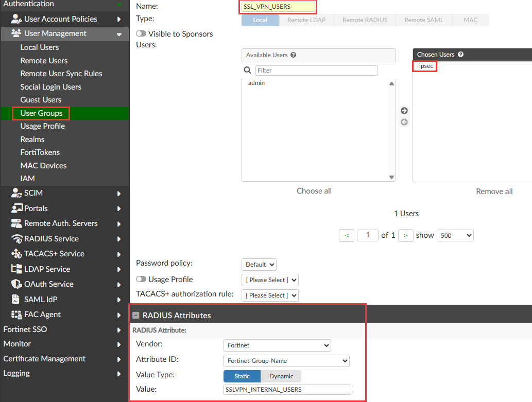Click the OAuth Service shield icon
Viewport: 532px width, 402px height.
click(16, 284)
